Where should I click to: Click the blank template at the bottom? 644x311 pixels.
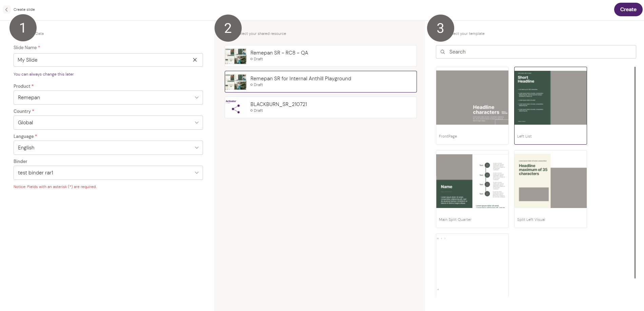click(472, 265)
